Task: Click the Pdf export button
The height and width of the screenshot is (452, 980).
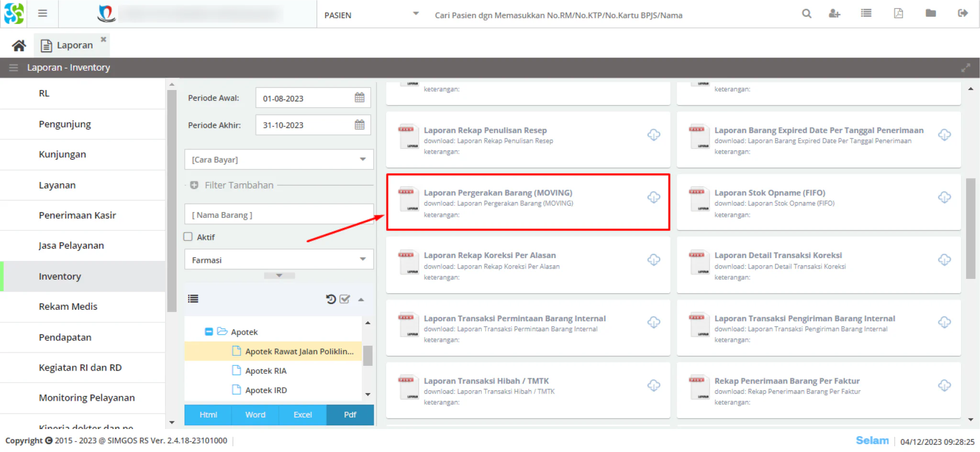Action: (x=350, y=415)
